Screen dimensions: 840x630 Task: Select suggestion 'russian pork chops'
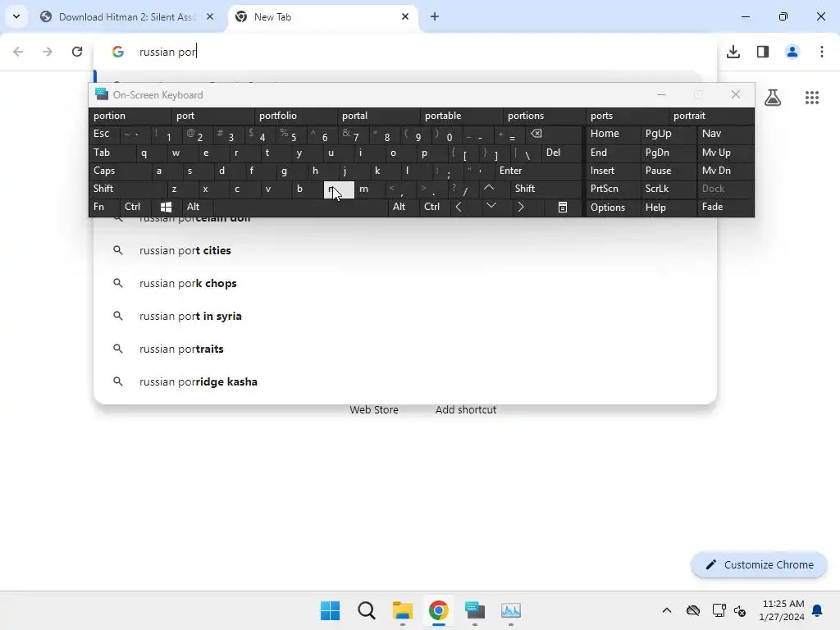(405, 283)
